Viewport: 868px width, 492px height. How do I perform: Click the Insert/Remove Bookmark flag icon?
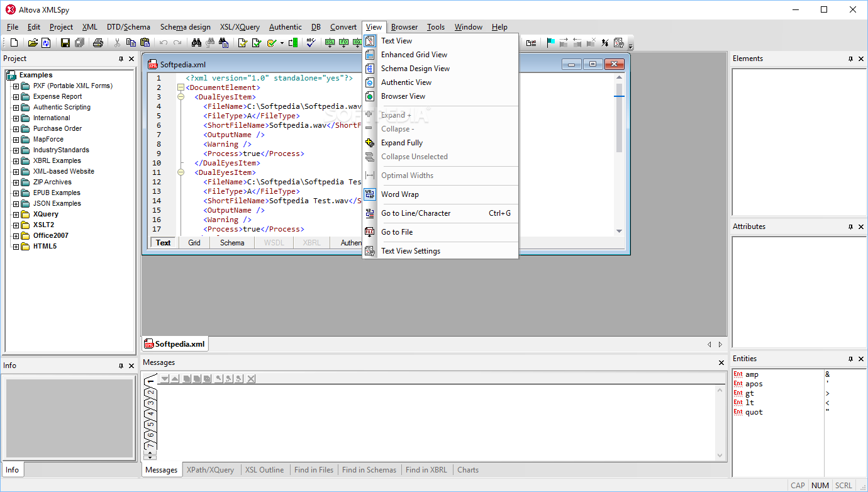[x=551, y=43]
